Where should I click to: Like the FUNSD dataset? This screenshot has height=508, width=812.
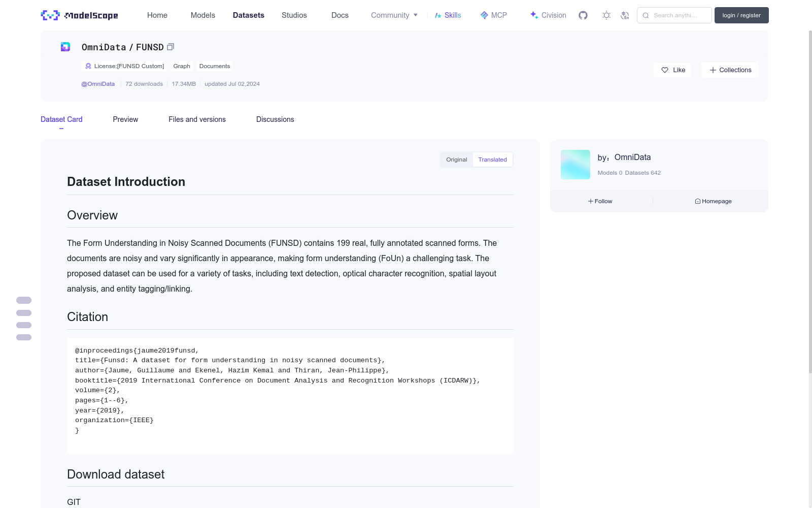[x=673, y=70]
